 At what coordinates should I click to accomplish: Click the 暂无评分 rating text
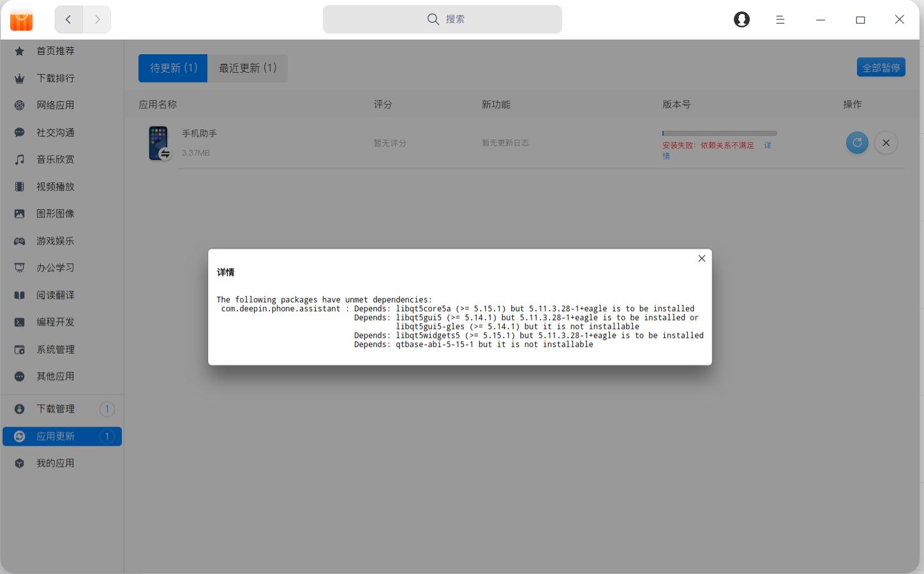point(390,143)
